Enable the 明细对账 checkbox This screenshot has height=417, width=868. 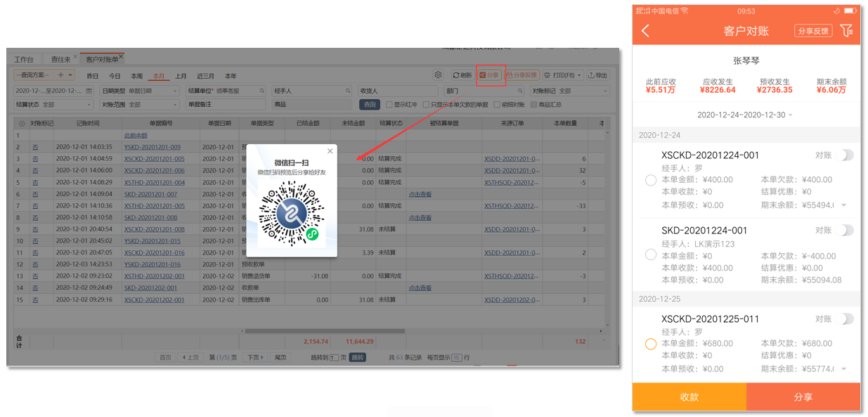point(497,105)
